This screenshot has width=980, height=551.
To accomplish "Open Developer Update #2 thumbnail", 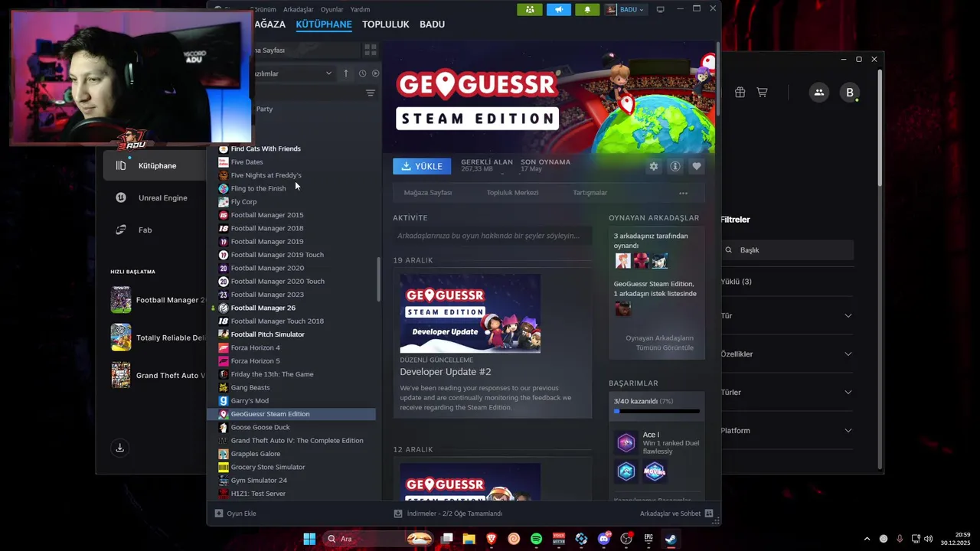I will (470, 313).
